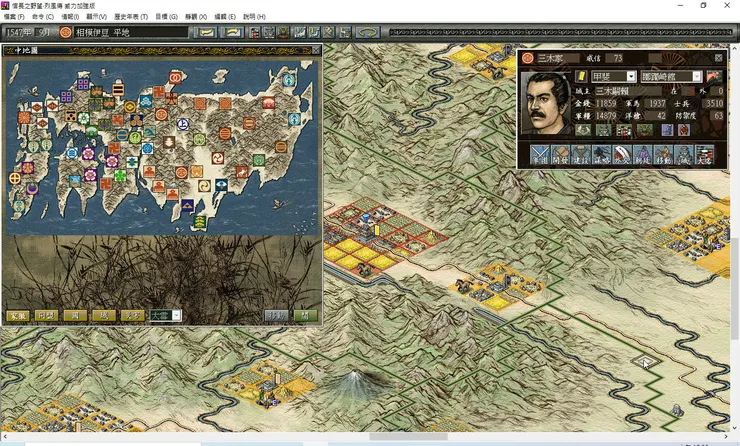Click the right yellow arrow toolbar button
Screen dimensions: 740x446
[233, 32]
